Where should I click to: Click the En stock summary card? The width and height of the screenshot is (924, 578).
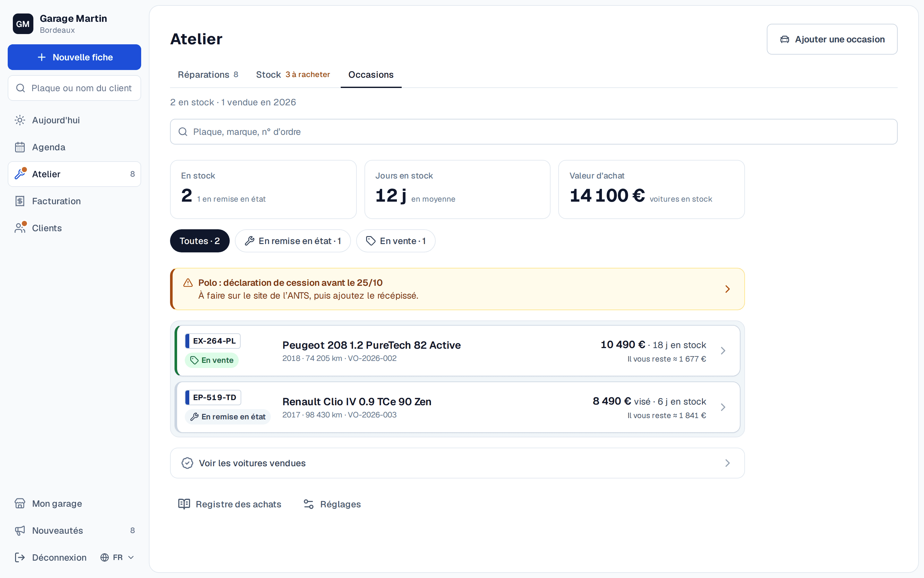(263, 189)
